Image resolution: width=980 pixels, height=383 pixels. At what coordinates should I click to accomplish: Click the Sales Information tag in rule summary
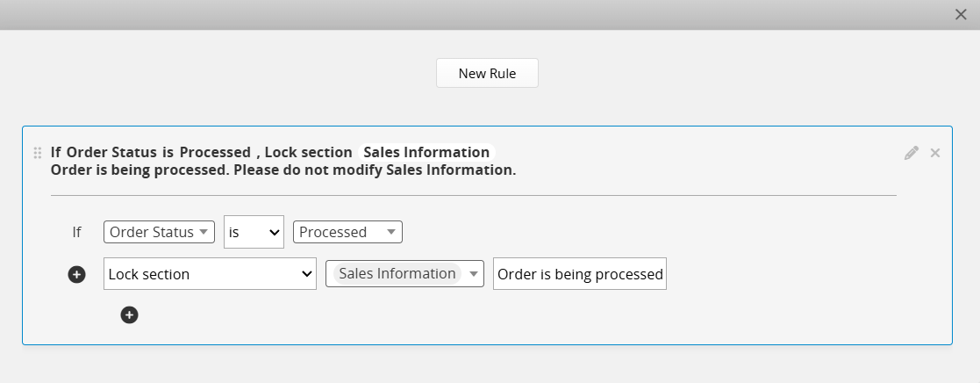pos(426,152)
